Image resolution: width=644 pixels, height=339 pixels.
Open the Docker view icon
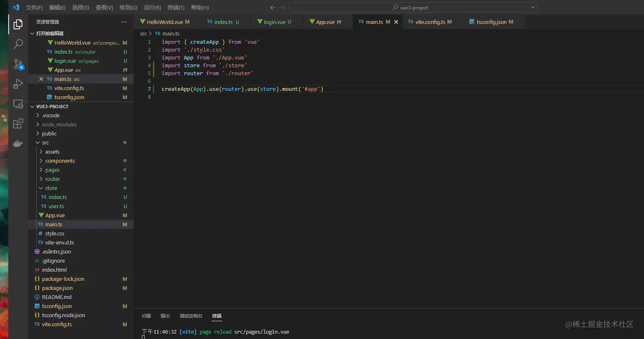[18, 143]
